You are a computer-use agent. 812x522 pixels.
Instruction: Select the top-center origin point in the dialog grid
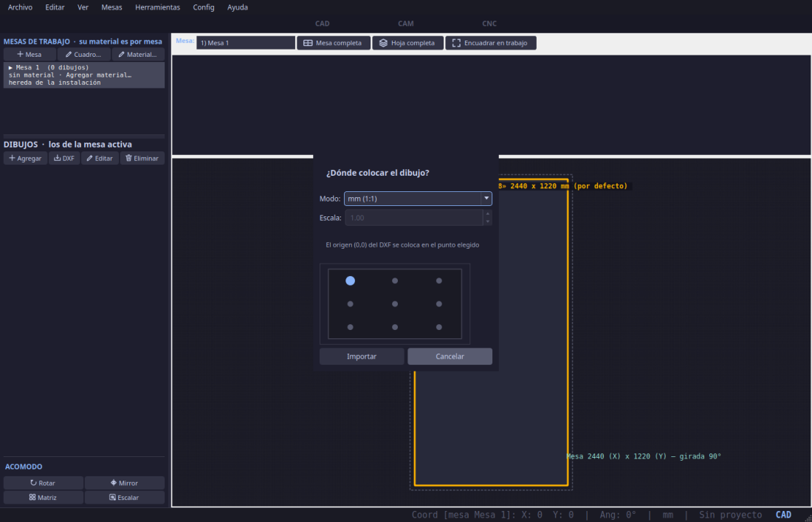(x=395, y=281)
